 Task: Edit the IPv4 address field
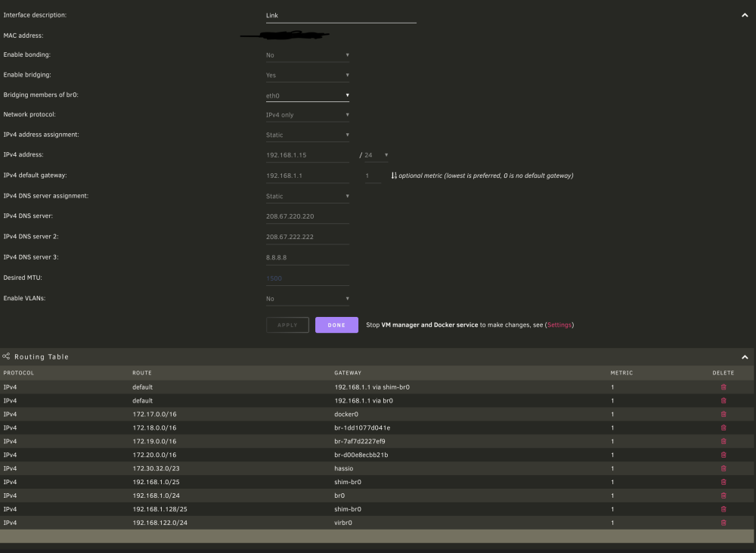point(308,155)
